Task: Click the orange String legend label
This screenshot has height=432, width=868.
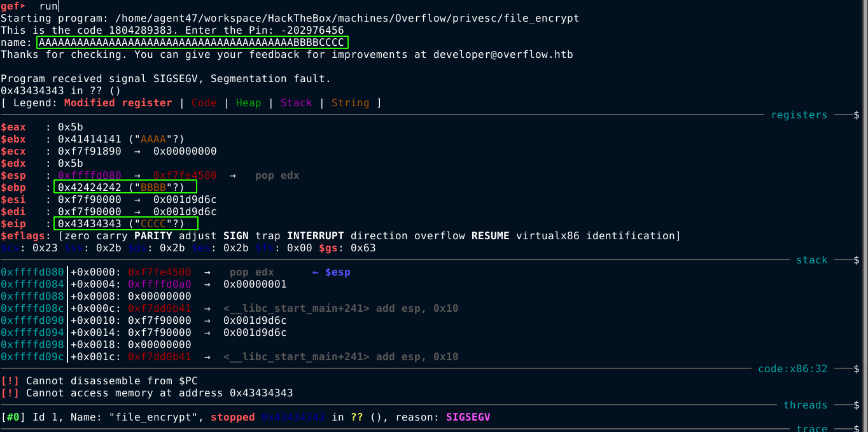Action: pos(350,103)
